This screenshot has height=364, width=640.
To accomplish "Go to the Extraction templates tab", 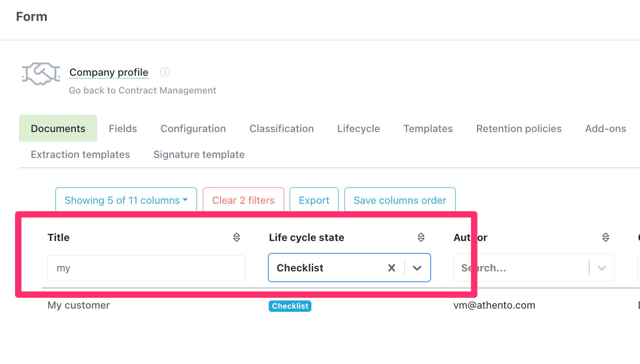I will pos(80,154).
